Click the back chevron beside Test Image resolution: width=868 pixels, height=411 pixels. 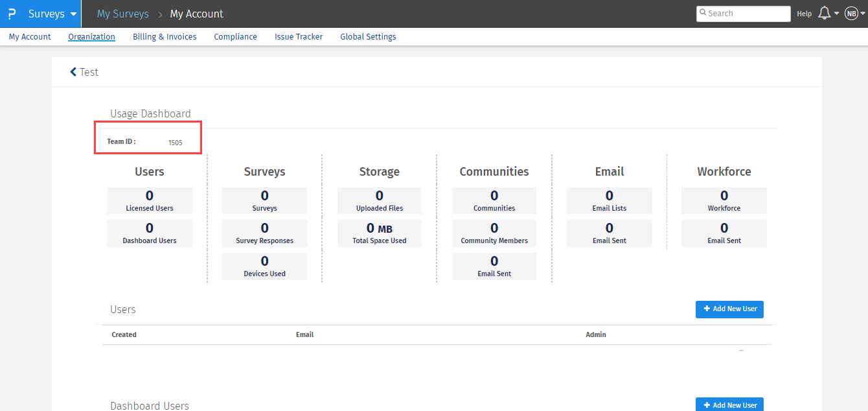73,72
